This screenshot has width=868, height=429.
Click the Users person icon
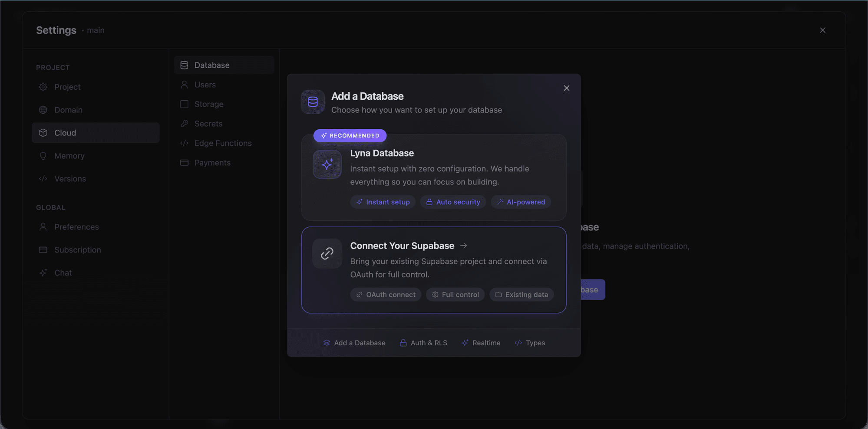pyautogui.click(x=184, y=85)
